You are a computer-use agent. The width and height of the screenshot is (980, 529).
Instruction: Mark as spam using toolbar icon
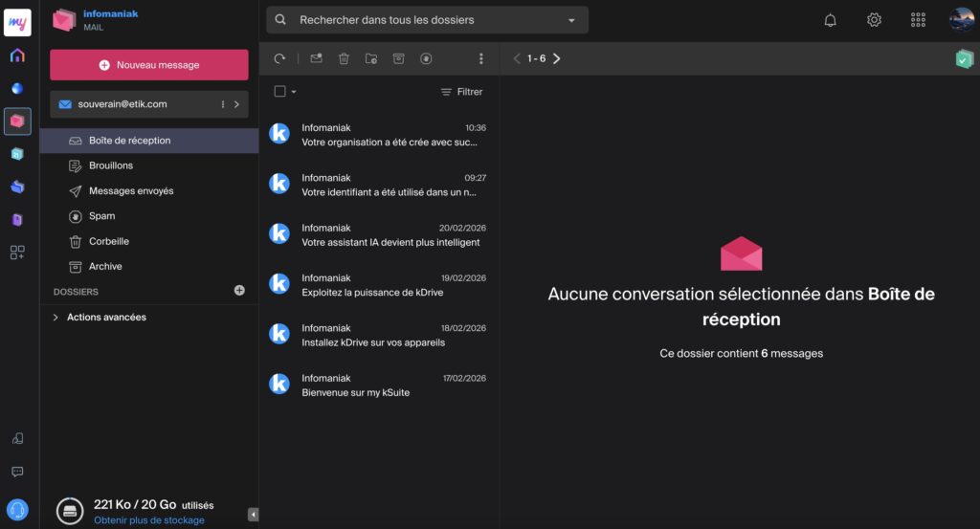click(426, 58)
